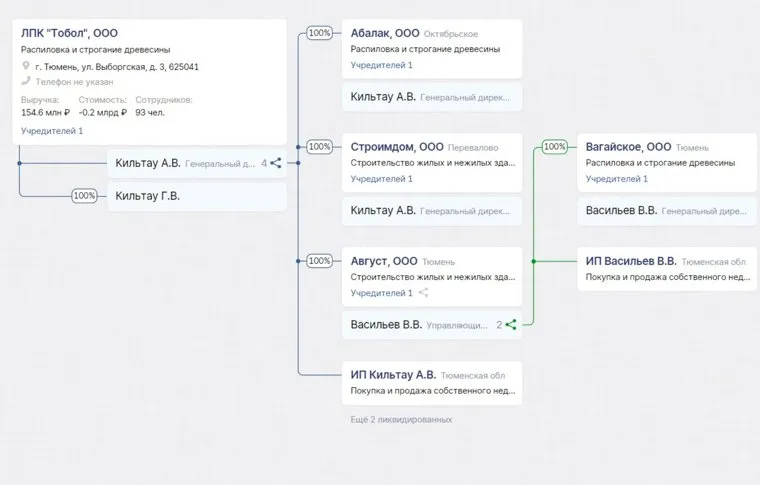Open Строймдом, ООО company page
Screen dimensions: 760x485
coord(397,147)
